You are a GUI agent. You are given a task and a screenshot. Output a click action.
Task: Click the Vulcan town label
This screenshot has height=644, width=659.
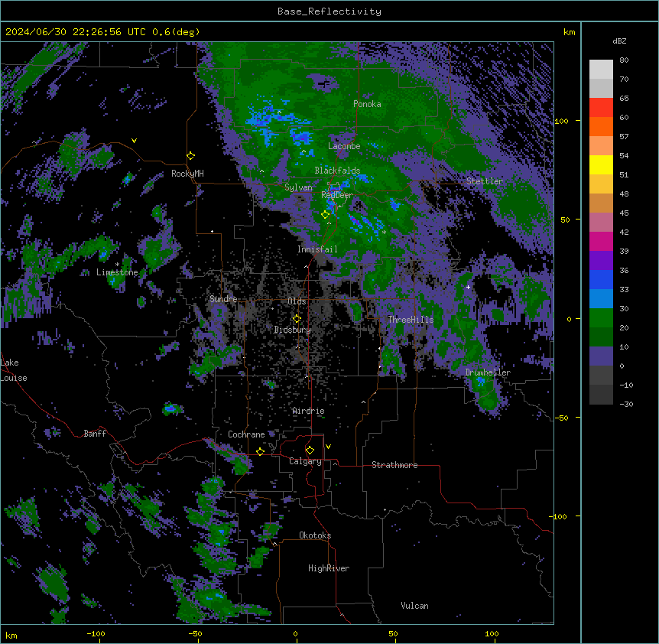click(x=415, y=606)
